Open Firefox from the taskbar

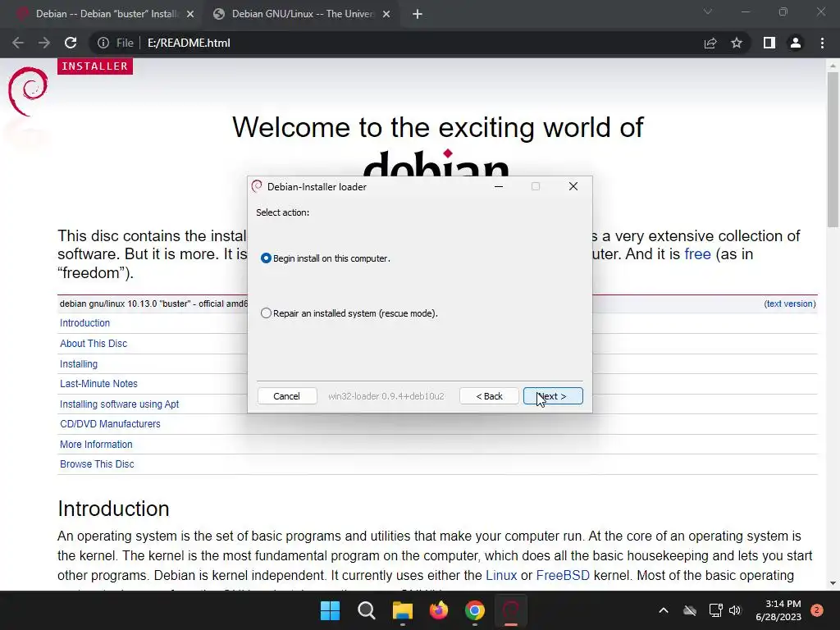coord(439,610)
